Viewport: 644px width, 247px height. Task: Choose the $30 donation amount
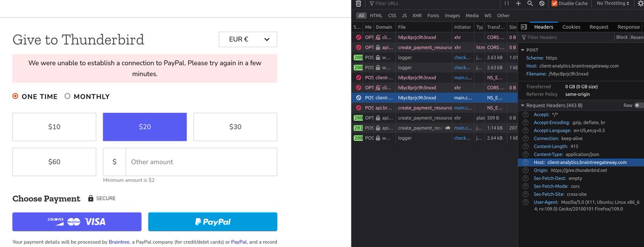[235, 127]
